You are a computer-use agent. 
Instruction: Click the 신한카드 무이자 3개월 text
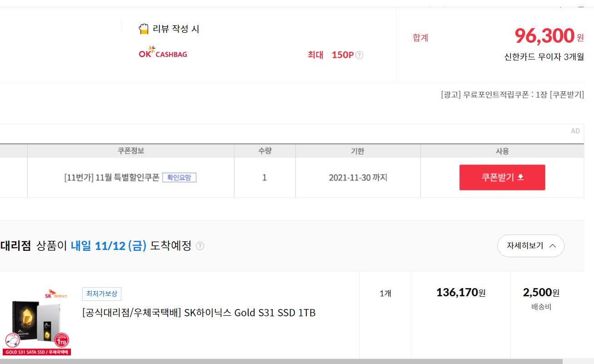point(544,57)
